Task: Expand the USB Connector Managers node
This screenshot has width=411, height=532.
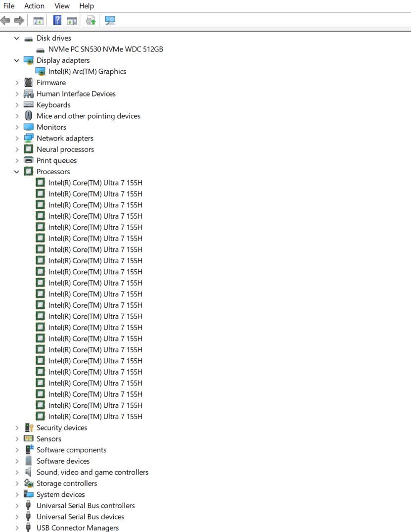Action: coord(17,528)
